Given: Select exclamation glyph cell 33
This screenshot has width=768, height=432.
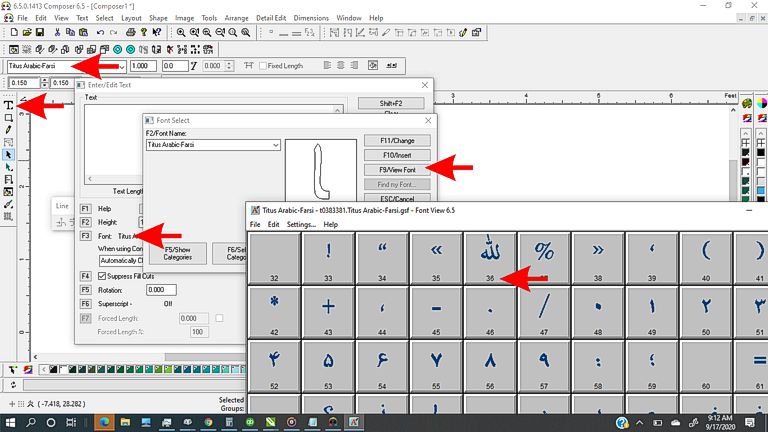Looking at the screenshot, I should click(328, 258).
